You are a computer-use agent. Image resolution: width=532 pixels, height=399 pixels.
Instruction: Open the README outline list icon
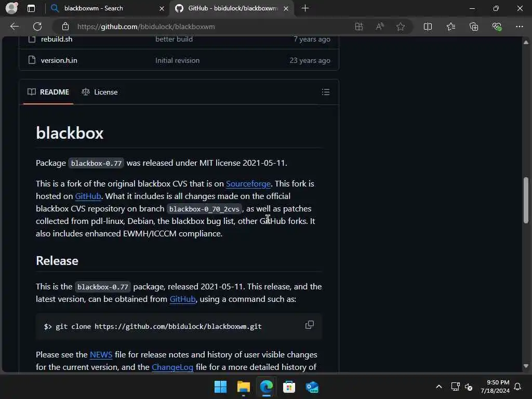click(x=326, y=92)
